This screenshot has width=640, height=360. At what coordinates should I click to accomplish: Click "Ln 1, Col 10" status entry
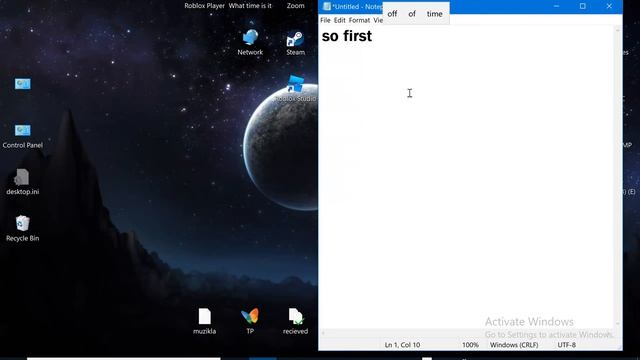point(402,345)
